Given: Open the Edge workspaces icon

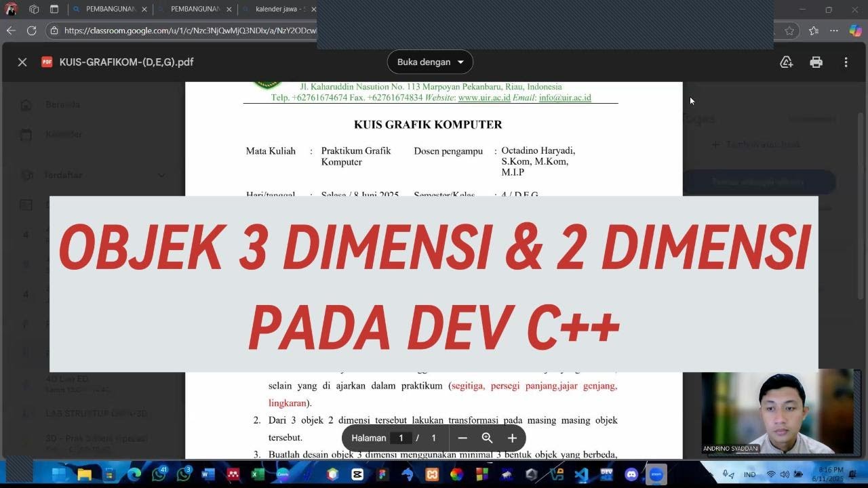Looking at the screenshot, I should coord(34,9).
